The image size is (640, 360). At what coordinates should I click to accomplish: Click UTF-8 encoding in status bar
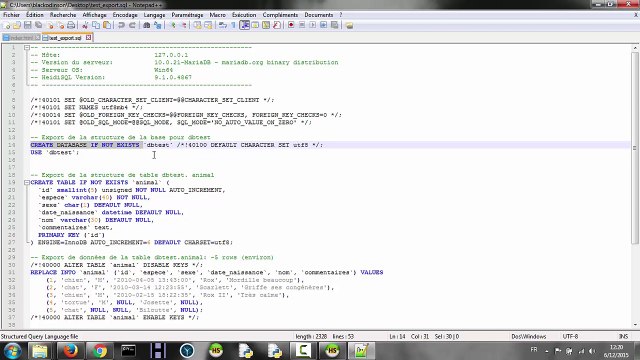click(x=570, y=336)
